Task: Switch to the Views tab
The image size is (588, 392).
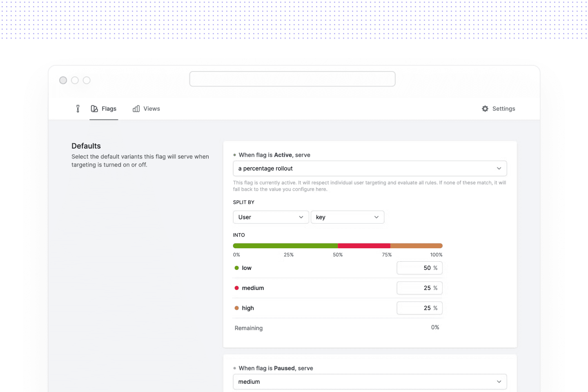Action: [151, 109]
